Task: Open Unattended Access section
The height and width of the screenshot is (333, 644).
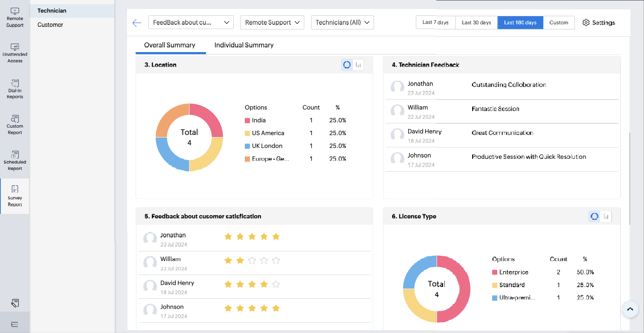Action: point(15,53)
